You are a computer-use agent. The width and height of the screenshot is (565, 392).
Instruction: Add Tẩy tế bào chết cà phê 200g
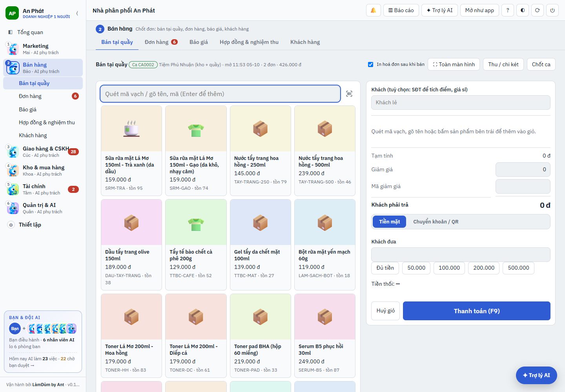(x=196, y=245)
